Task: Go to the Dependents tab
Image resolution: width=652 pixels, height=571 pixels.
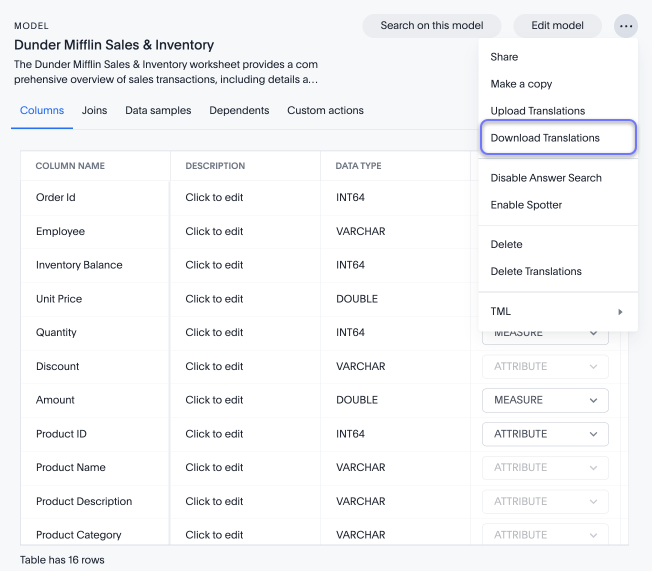Action: click(239, 111)
